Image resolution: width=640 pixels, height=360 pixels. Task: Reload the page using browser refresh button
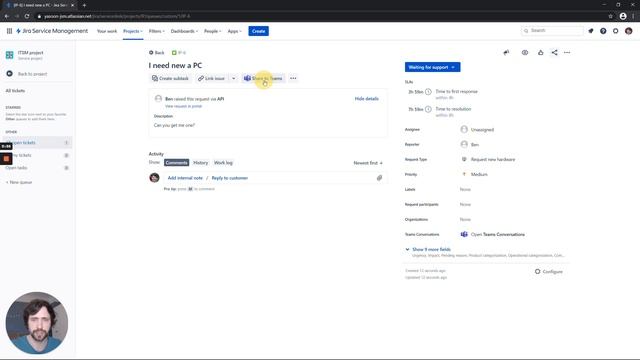click(27, 16)
